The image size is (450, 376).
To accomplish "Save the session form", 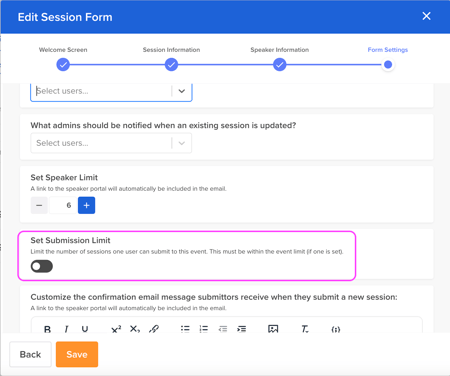I will tap(77, 354).
